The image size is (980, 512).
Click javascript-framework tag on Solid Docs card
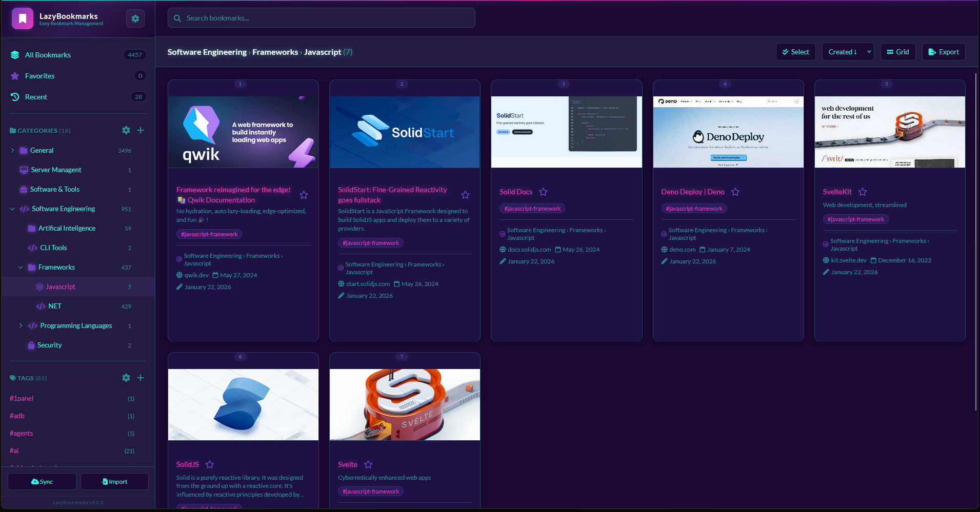[532, 209]
